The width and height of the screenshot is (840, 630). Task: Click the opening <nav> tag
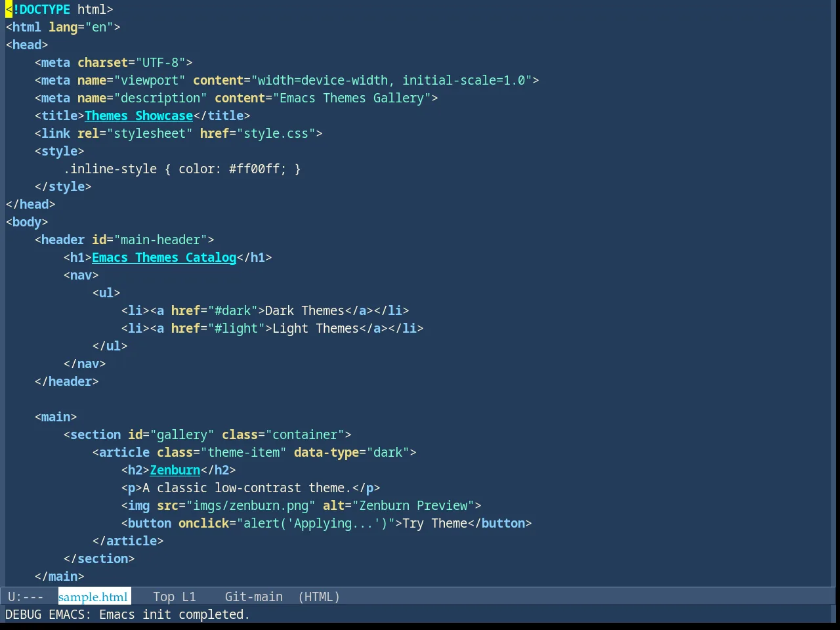(x=81, y=275)
